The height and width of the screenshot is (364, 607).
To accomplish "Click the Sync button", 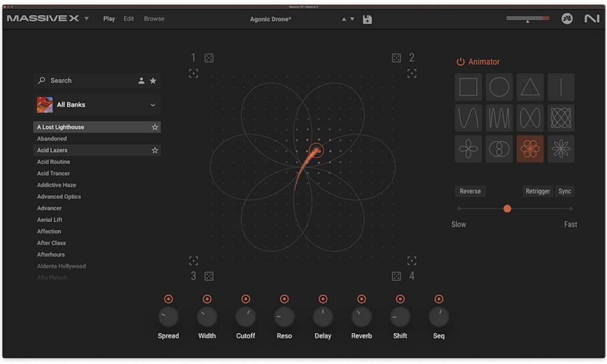I will pos(565,191).
